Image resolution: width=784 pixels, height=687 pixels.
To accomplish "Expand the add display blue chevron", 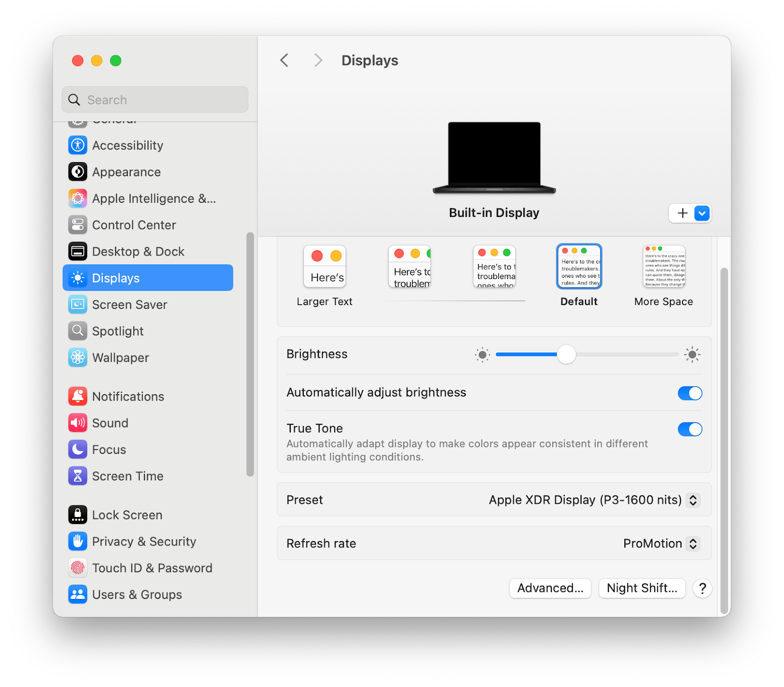I will point(702,213).
